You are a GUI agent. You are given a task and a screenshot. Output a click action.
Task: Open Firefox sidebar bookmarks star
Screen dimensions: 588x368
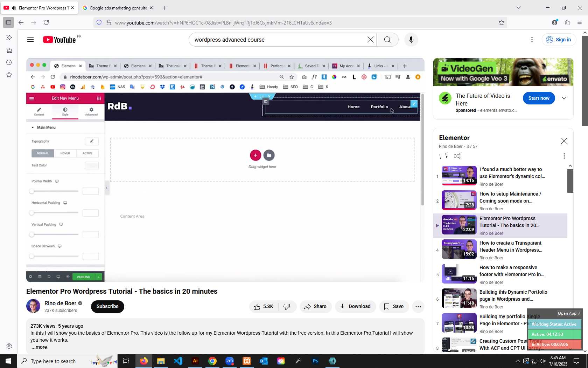(9, 75)
